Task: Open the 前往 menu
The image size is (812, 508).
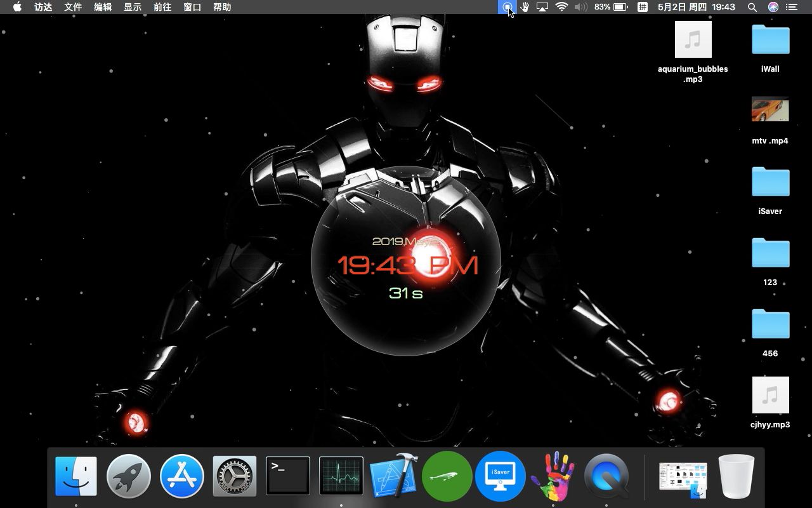Action: point(162,7)
